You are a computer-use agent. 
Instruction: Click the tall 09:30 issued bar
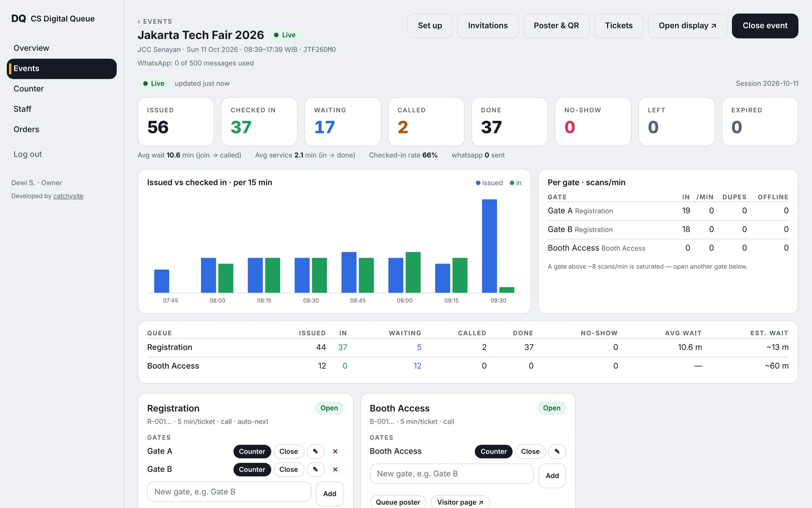coord(489,246)
